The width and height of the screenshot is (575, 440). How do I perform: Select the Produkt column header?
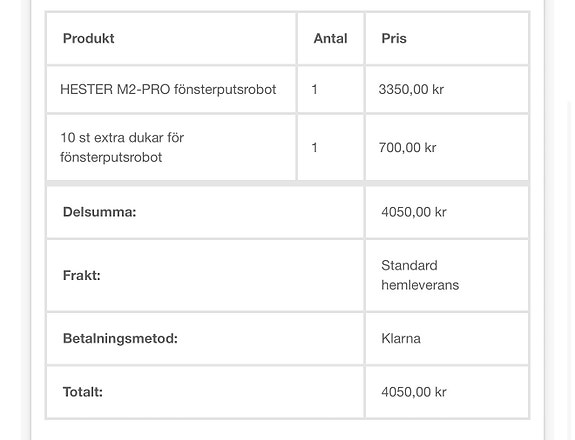click(88, 38)
